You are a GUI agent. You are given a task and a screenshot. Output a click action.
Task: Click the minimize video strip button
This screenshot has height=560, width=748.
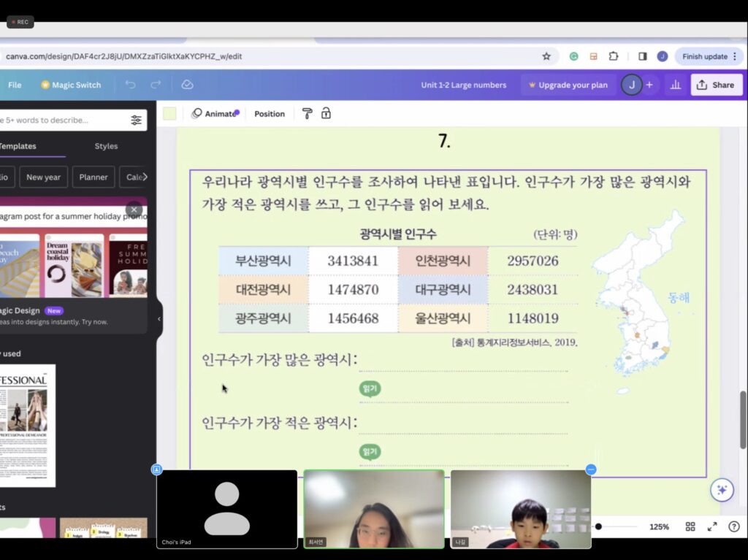pyautogui.click(x=590, y=470)
